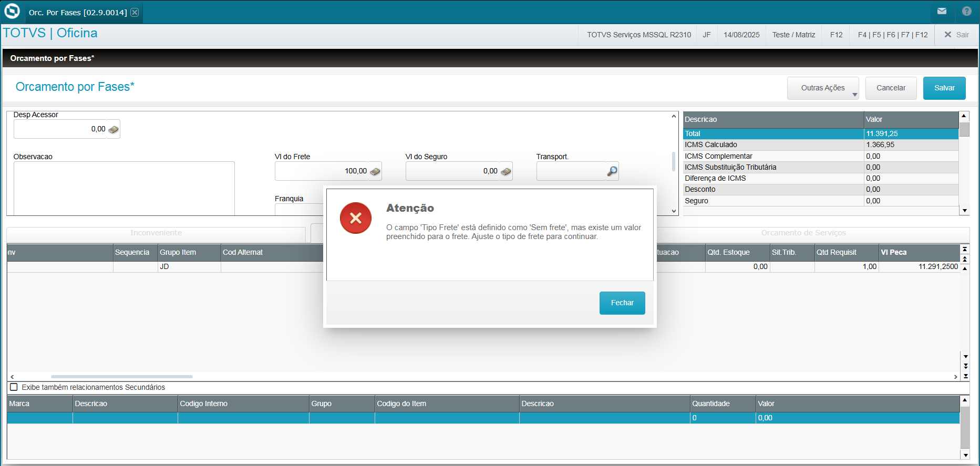This screenshot has height=466, width=980.
Task: Open calculator for Desp Acessor field
Action: tap(114, 129)
